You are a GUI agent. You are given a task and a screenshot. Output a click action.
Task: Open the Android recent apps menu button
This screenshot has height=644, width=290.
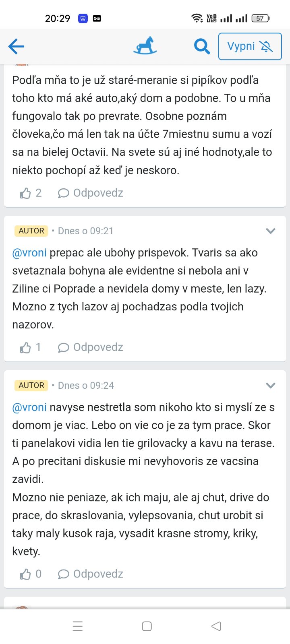[x=78, y=626]
